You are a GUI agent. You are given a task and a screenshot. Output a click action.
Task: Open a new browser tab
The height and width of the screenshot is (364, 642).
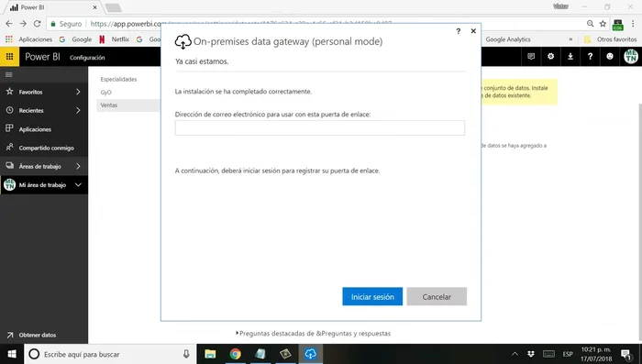coord(113,7)
